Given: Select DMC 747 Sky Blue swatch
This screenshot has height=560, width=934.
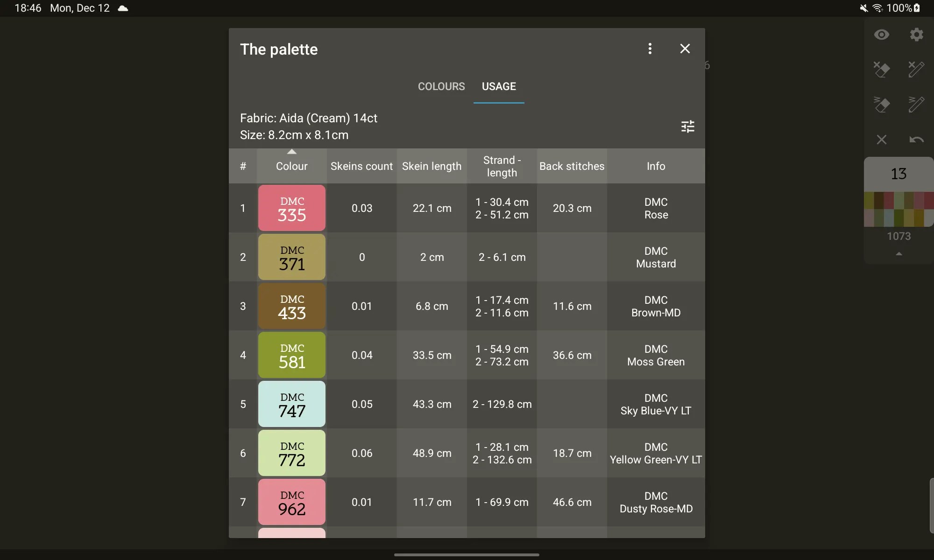Looking at the screenshot, I should click(x=291, y=404).
